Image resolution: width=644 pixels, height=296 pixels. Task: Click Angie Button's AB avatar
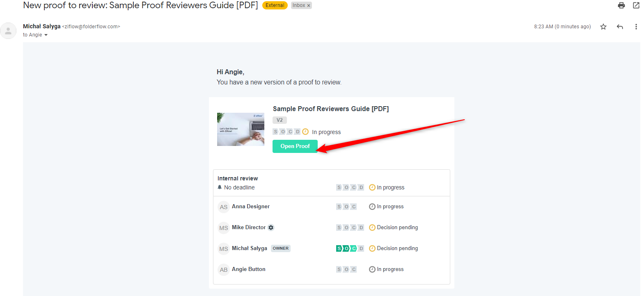point(223,270)
